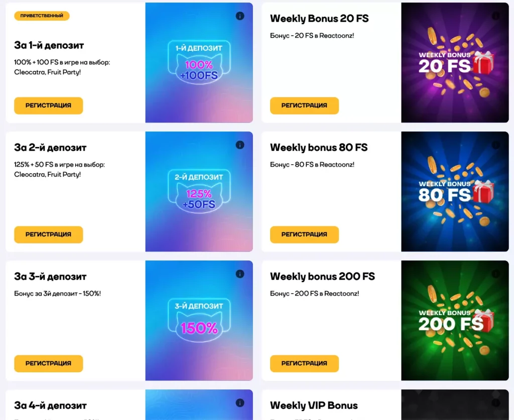Open the 1-й депозит 100% +100FS banner image

pyautogui.click(x=199, y=63)
